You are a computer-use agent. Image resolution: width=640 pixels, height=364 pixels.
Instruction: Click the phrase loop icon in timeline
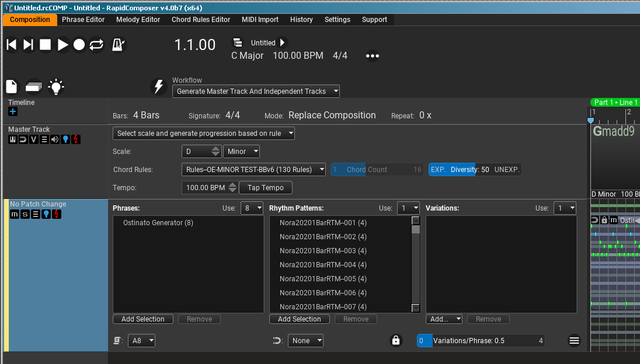point(595,220)
